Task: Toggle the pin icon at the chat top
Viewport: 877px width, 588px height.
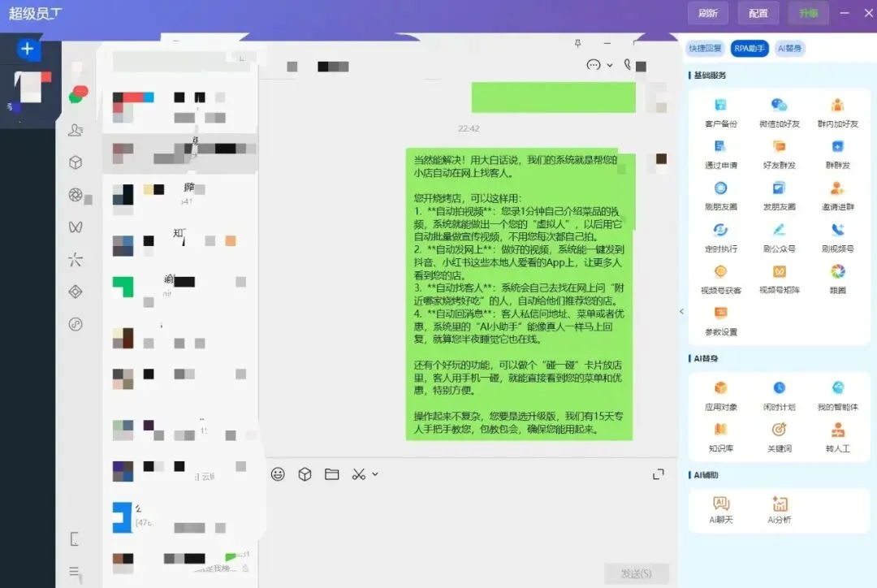Action: point(579,42)
